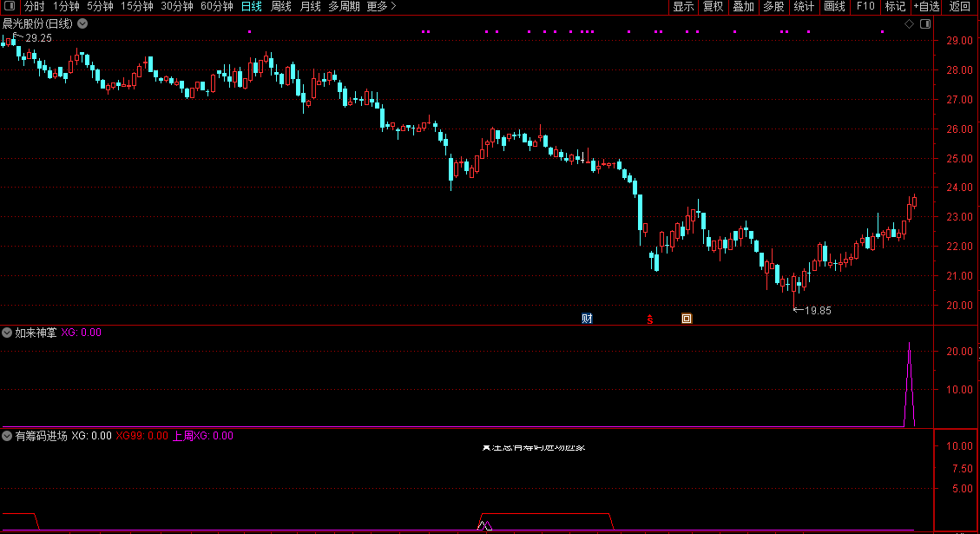
Task: Add stock via +自选 button
Action: coord(926,6)
